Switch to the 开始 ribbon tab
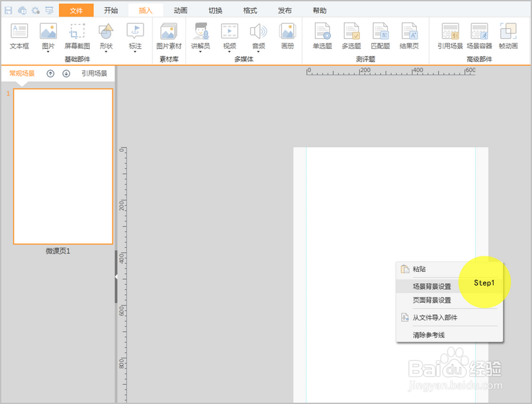The image size is (532, 404). 111,11
